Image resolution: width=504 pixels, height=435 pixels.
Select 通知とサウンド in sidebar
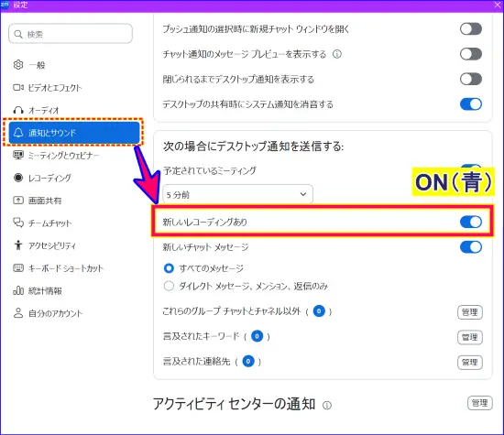(74, 133)
